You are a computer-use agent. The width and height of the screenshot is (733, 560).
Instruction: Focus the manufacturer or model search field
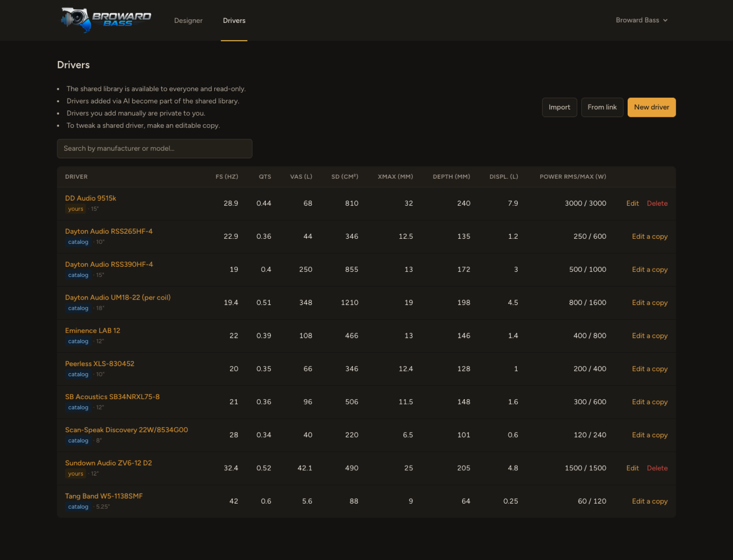[154, 148]
